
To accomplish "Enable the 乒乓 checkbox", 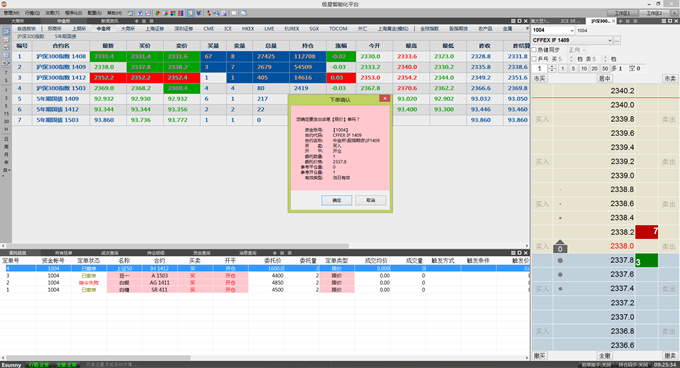I will pos(534,59).
